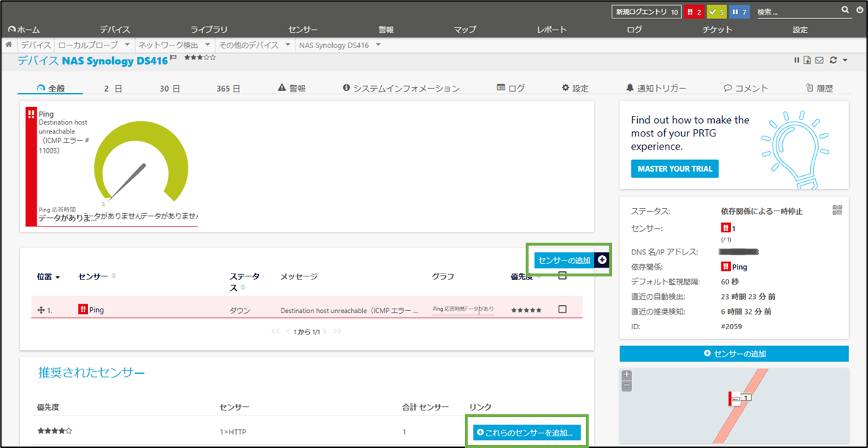Viewport: 868px width, 448px height.
Task: Click the logout power icon
Action: [858, 10]
